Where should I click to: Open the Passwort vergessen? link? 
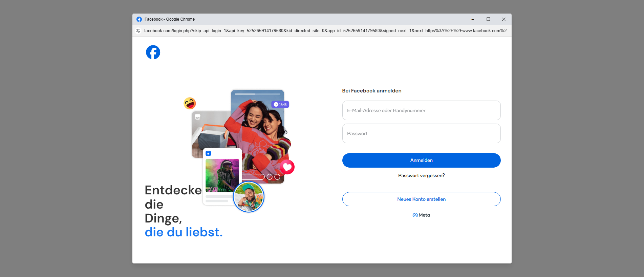(421, 175)
